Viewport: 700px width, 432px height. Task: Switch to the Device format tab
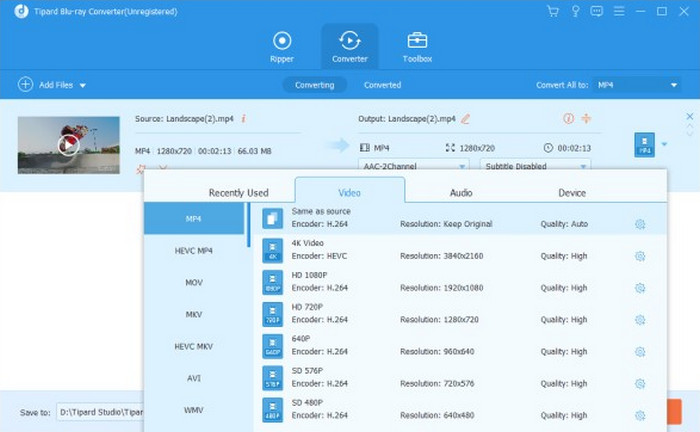tap(572, 192)
